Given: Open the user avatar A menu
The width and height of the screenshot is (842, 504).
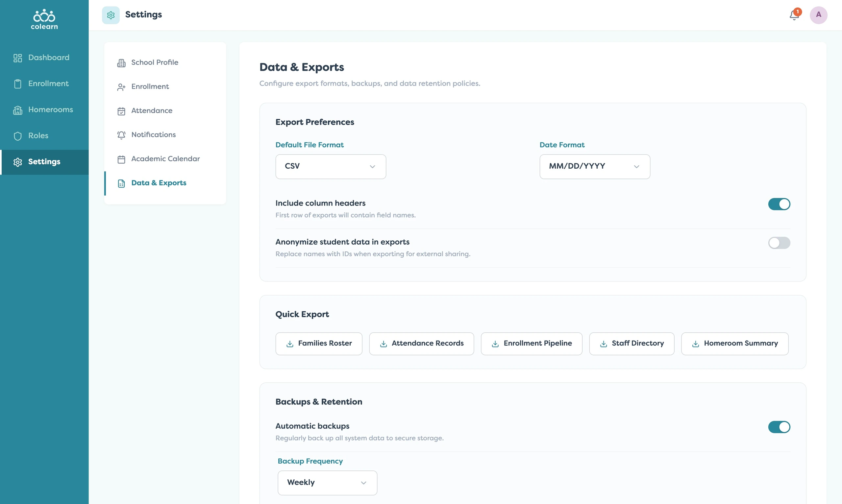Looking at the screenshot, I should [x=819, y=15].
